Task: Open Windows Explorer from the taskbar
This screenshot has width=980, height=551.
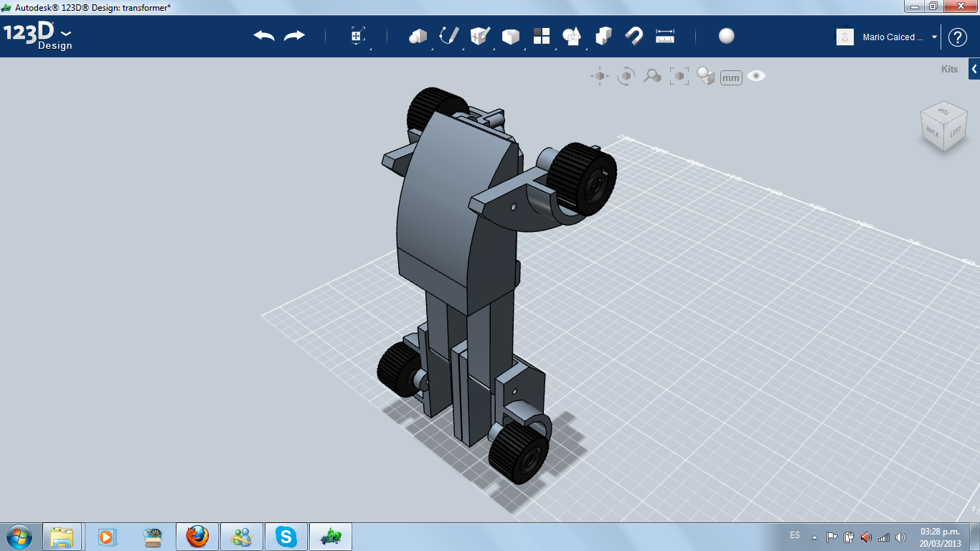Action: coord(62,537)
